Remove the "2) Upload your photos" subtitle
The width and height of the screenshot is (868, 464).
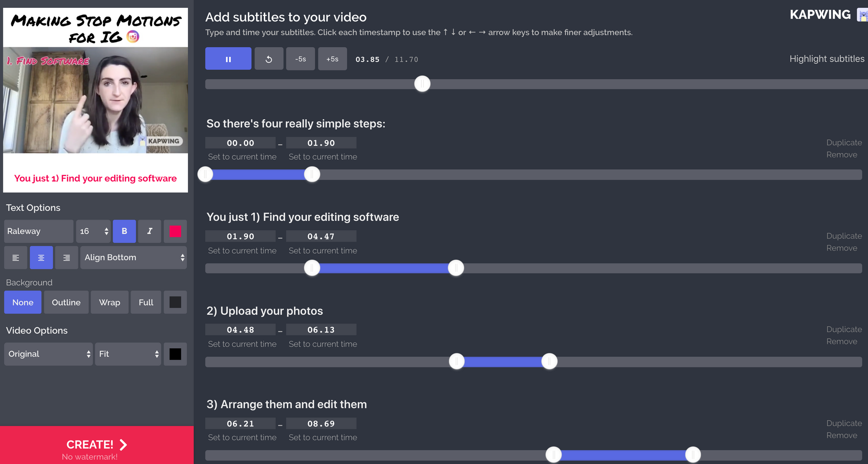coord(842,342)
